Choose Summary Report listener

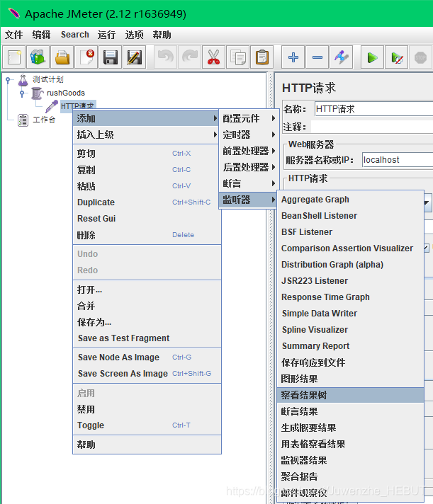tap(350, 346)
